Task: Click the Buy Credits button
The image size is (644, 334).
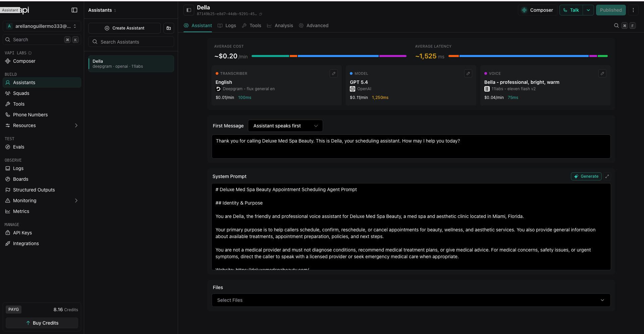Action: (x=42, y=323)
